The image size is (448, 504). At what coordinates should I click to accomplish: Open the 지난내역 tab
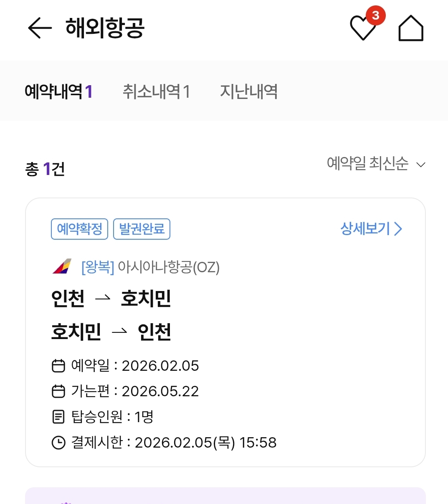pos(249,91)
